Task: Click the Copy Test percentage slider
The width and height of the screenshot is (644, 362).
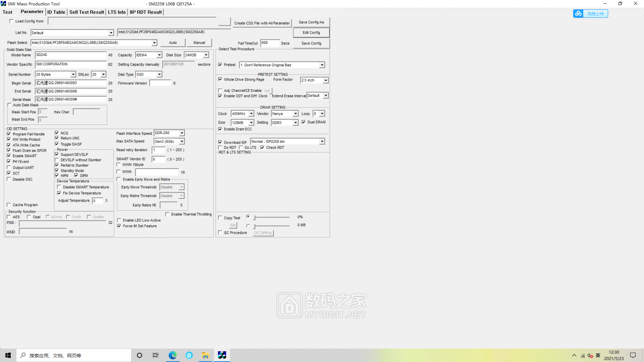Action: (x=272, y=217)
